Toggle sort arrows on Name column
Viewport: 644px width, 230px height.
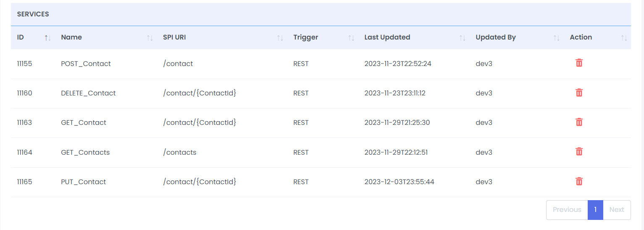point(150,38)
